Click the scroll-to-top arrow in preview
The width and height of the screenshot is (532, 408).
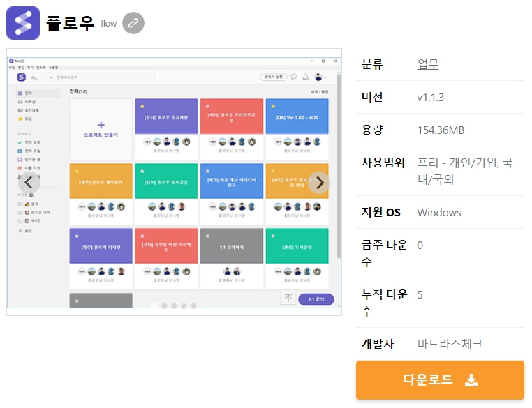point(288,298)
